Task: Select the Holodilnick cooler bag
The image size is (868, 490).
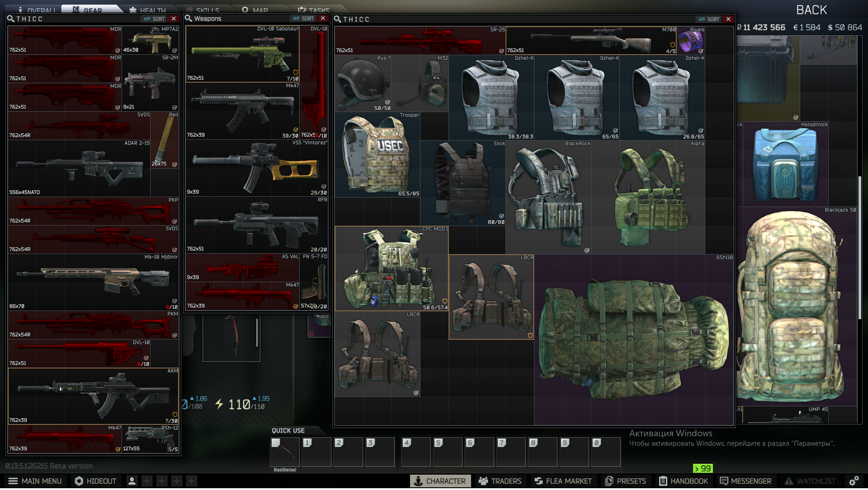Action: click(786, 164)
